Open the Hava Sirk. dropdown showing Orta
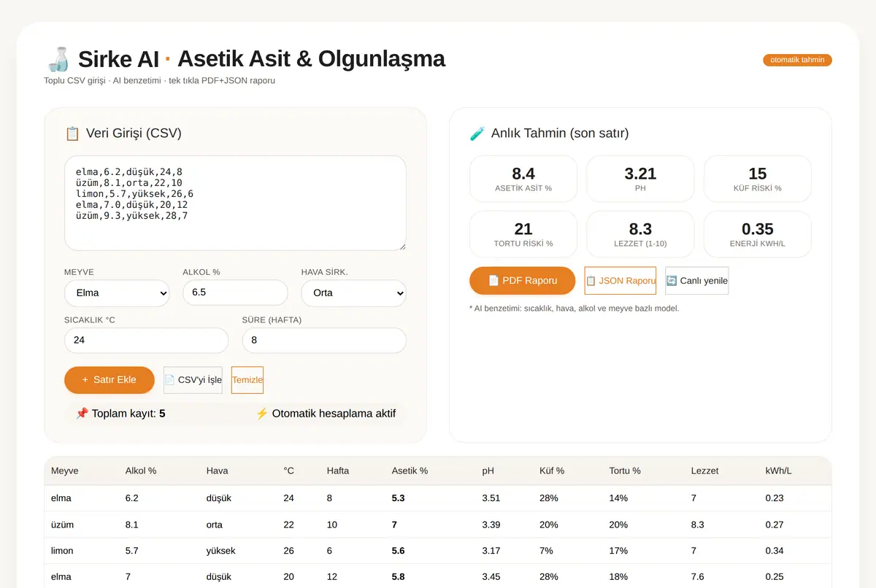This screenshot has width=876, height=588. pyautogui.click(x=354, y=293)
